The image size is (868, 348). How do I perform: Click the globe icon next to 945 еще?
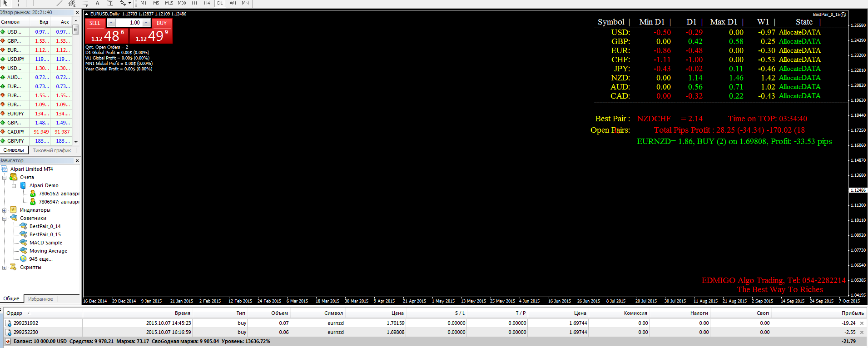(23, 259)
